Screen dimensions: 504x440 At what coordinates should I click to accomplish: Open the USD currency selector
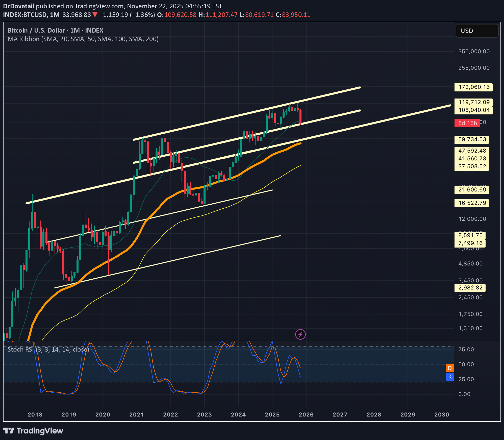pos(477,31)
